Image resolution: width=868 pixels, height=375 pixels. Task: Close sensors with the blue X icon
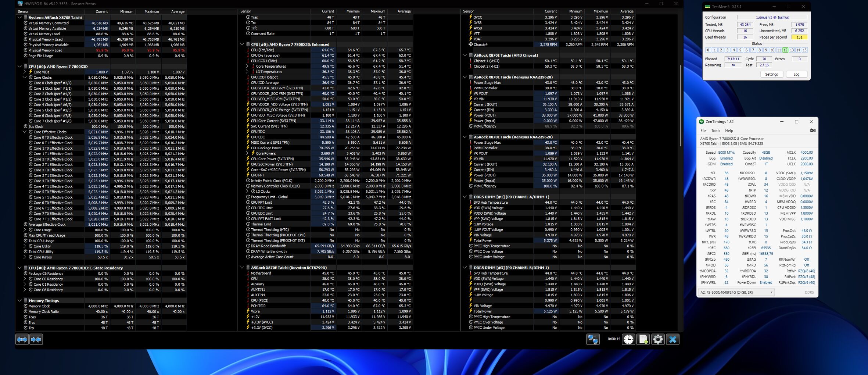click(672, 339)
